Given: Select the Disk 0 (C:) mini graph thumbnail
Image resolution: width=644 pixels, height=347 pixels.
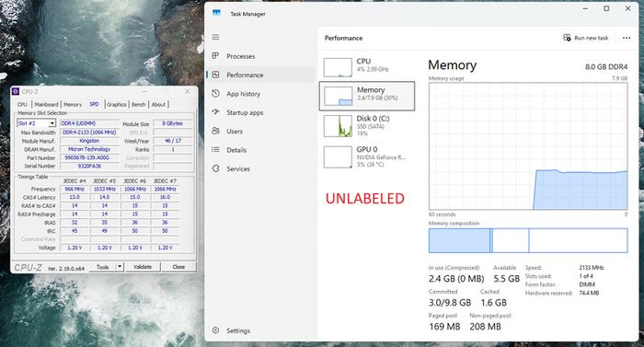Looking at the screenshot, I should (x=338, y=126).
